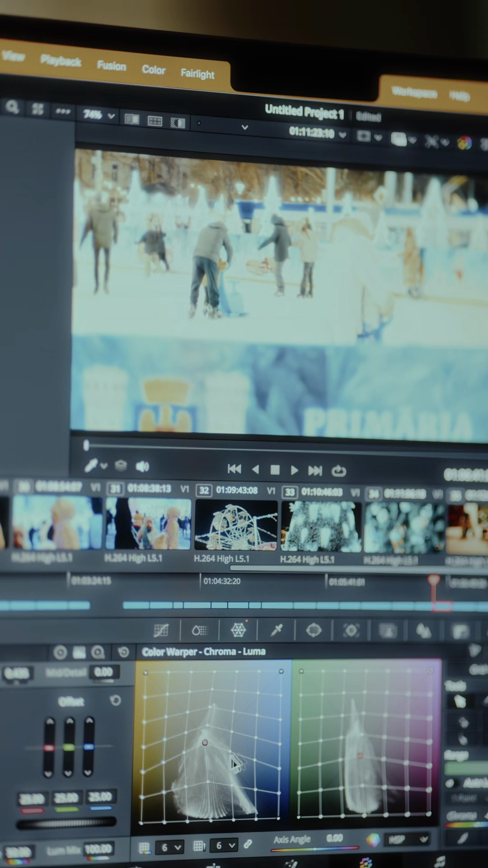The image size is (488, 868).
Task: Mute the viewer audio speaker
Action: [142, 466]
